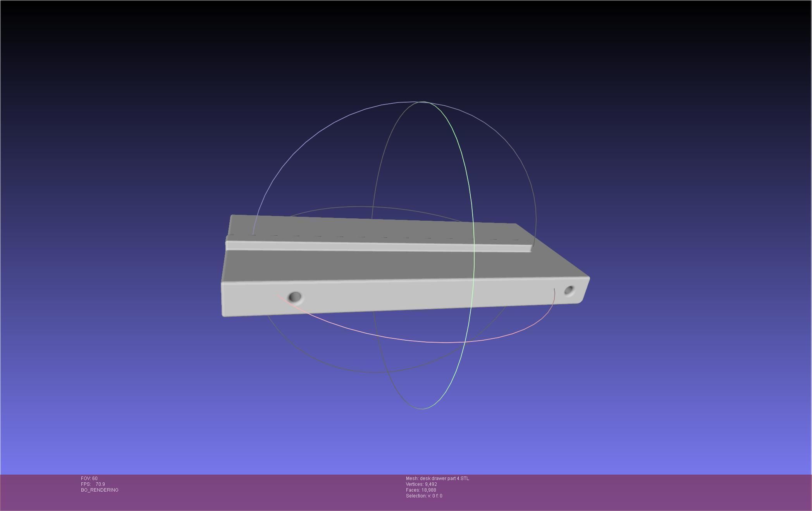
Task: Click 'Mesh: desk drawer part 4.STL' text
Action: [437, 478]
